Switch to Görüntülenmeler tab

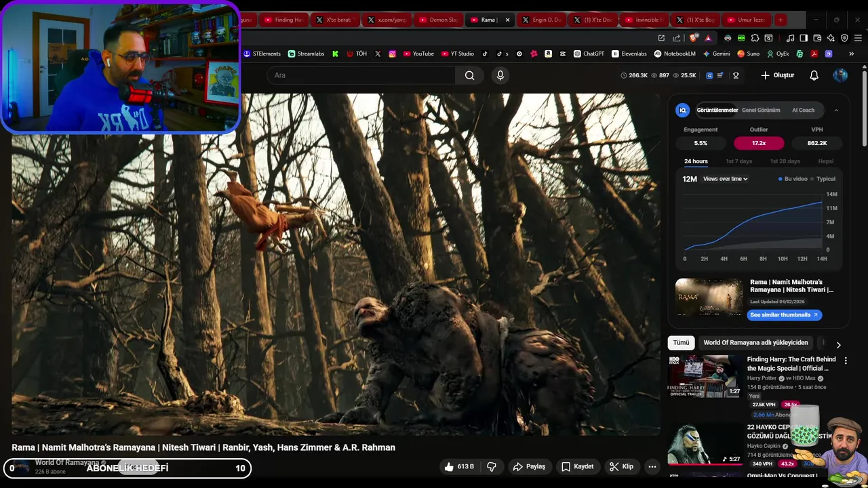pos(717,110)
